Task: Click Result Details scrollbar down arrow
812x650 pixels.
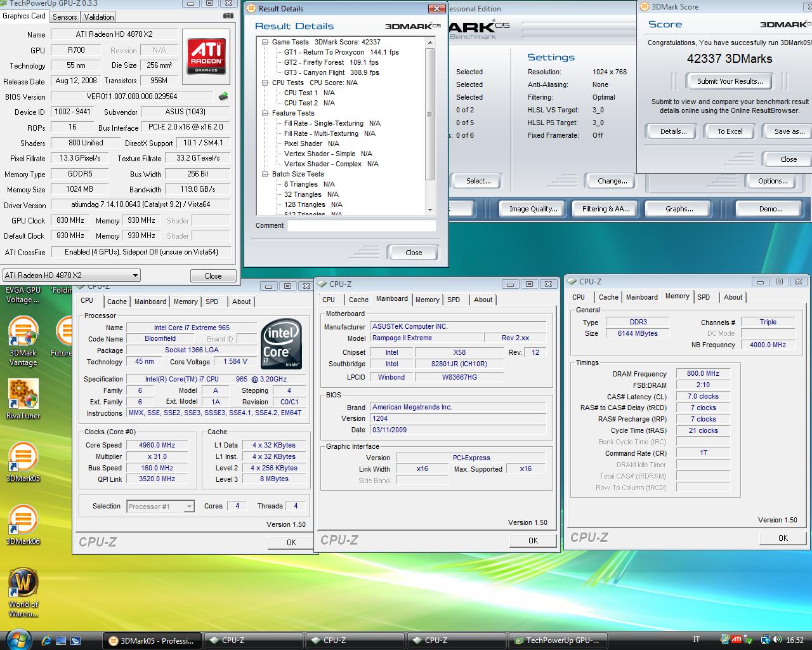Action: (x=430, y=209)
